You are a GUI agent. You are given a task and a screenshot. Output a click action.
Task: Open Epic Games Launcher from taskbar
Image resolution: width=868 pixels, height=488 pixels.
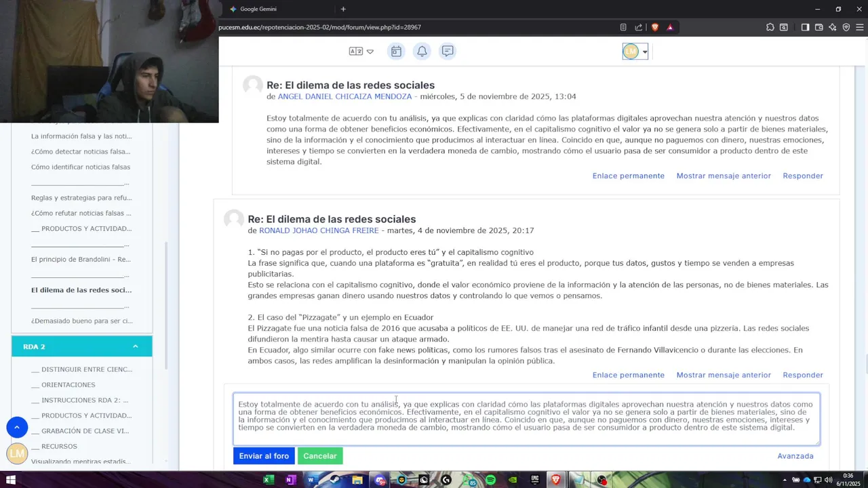click(x=535, y=480)
